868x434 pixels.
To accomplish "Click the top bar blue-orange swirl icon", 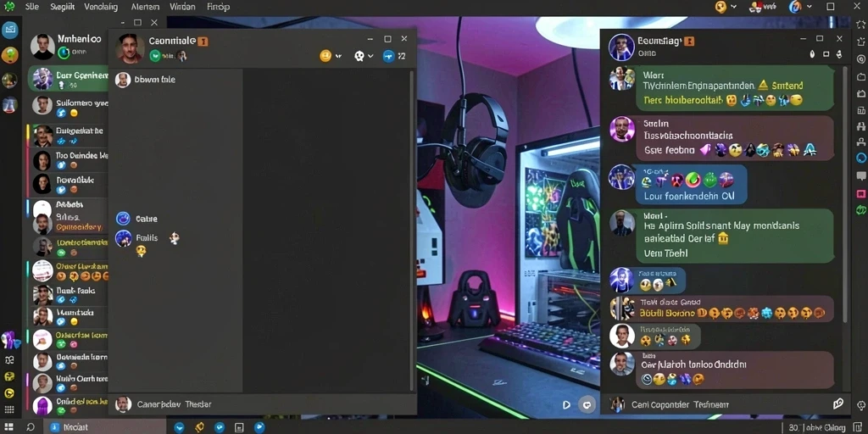I will tap(795, 7).
